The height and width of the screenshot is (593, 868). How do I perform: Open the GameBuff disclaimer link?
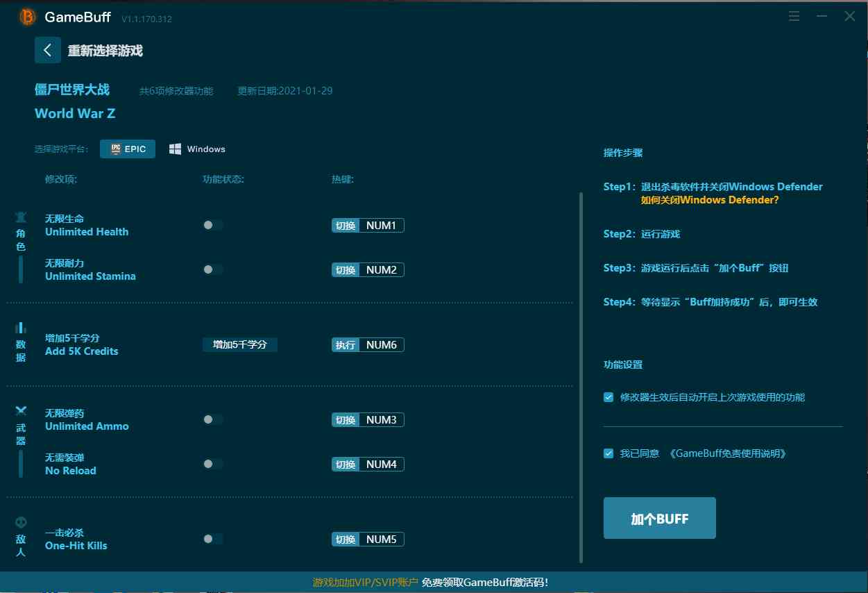728,453
